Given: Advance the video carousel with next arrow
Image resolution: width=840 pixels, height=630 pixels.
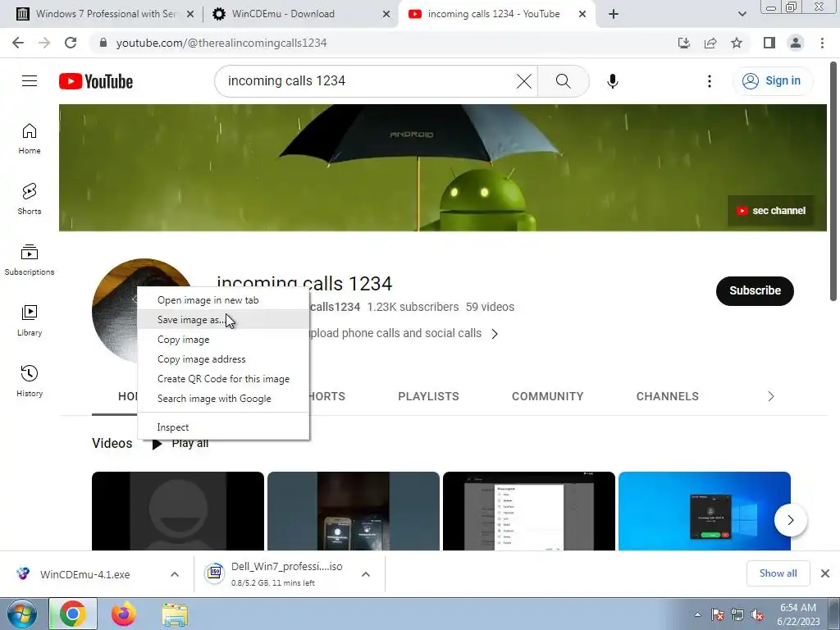Looking at the screenshot, I should pyautogui.click(x=790, y=519).
